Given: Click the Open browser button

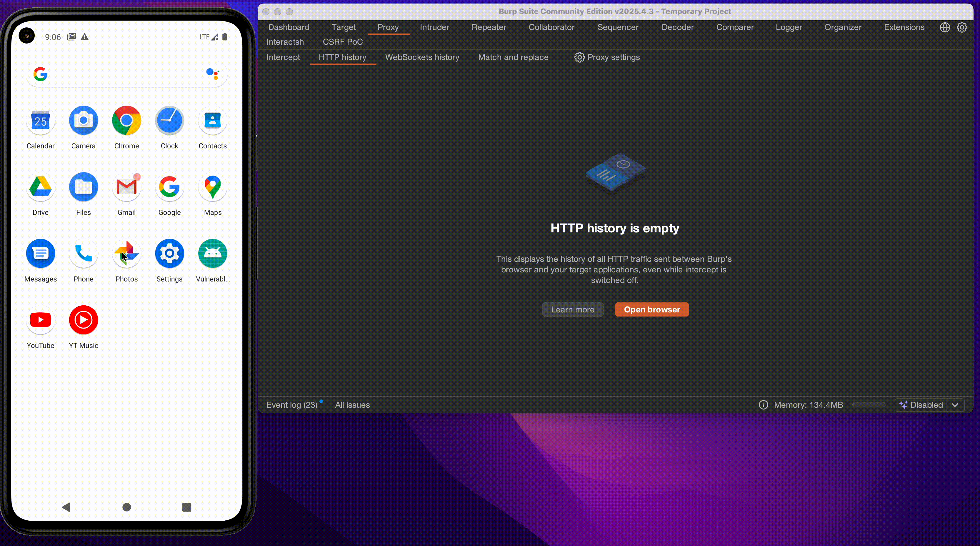Looking at the screenshot, I should (652, 310).
